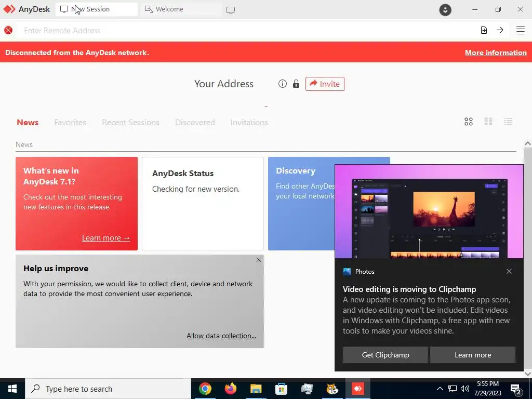Click Allow data collection link
This screenshot has width=532, height=399.
click(x=221, y=336)
